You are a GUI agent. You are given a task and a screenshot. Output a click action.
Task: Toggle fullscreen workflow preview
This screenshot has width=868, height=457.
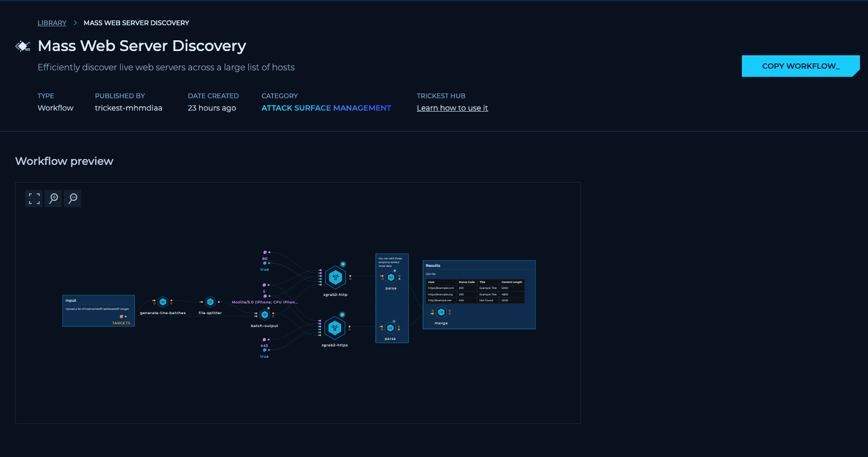pos(34,199)
